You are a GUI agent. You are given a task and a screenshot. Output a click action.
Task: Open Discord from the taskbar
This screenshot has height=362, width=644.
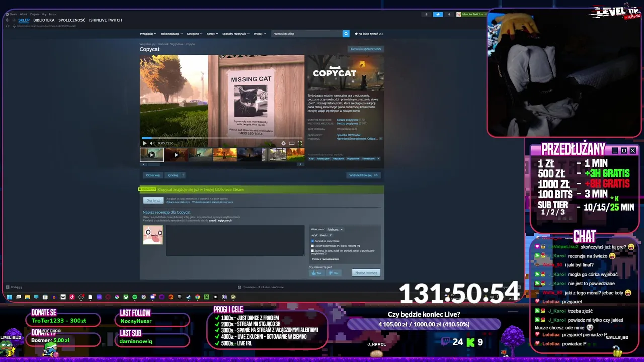coord(153,297)
